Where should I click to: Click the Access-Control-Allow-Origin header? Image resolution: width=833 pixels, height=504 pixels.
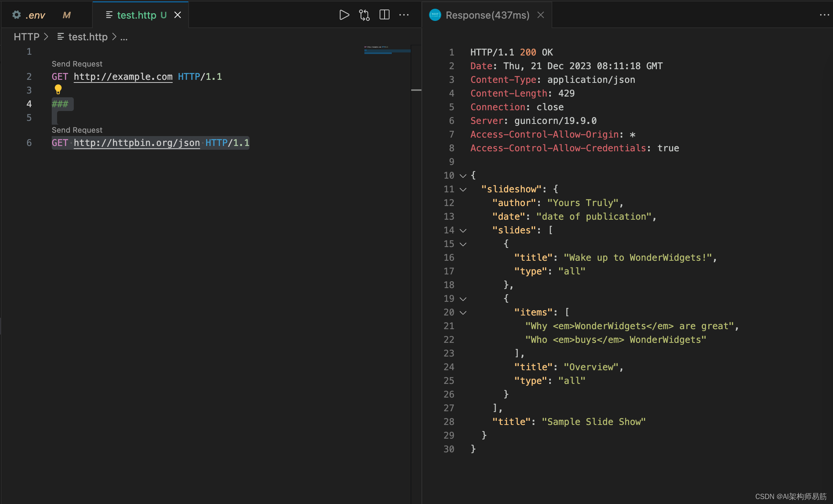pos(553,135)
